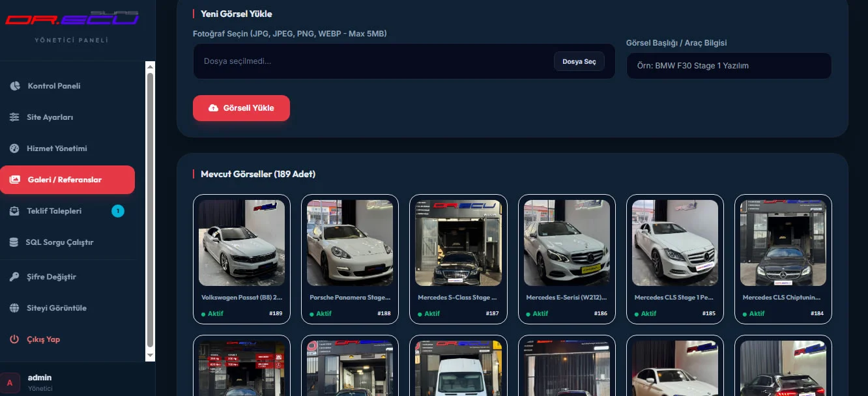Screen dimensions: 868x396
Task: Open Kontrol Paneli menu item
Action: pos(67,86)
